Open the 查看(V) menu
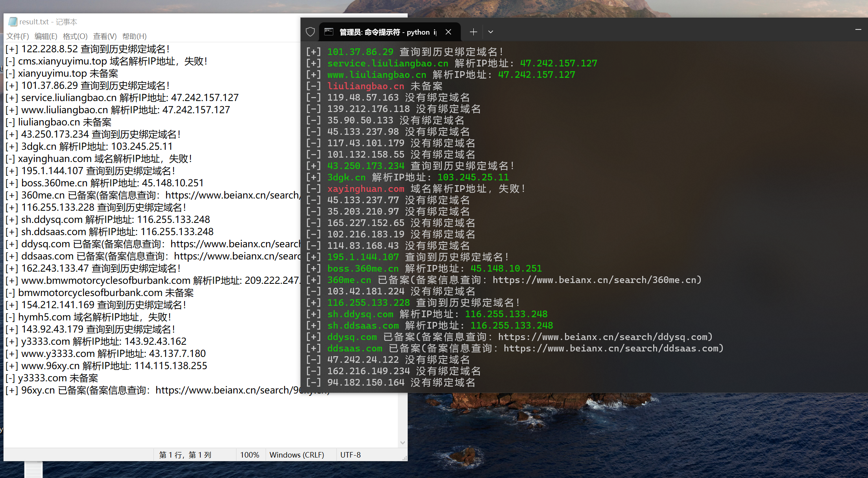This screenshot has width=868, height=478. click(x=105, y=36)
